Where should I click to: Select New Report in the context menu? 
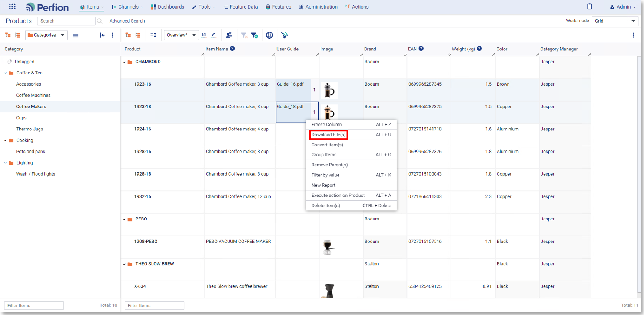click(351, 185)
